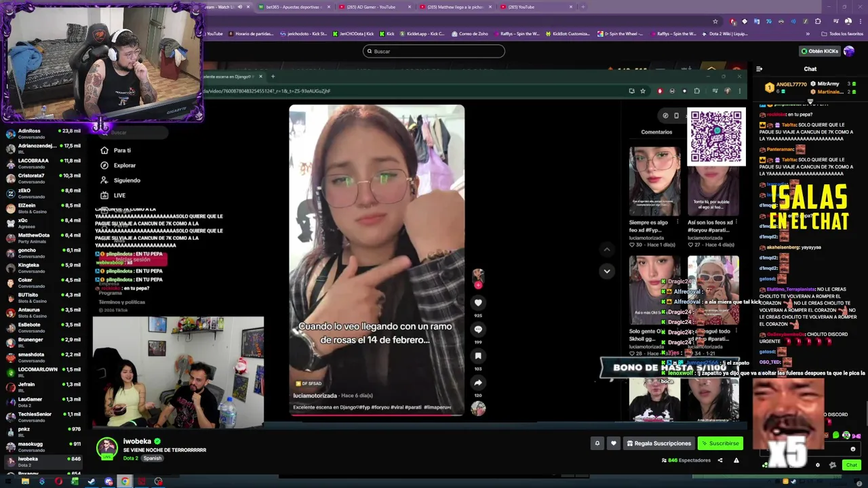Go to next TikTok video down chevron
868x488 pixels.
pos(607,271)
